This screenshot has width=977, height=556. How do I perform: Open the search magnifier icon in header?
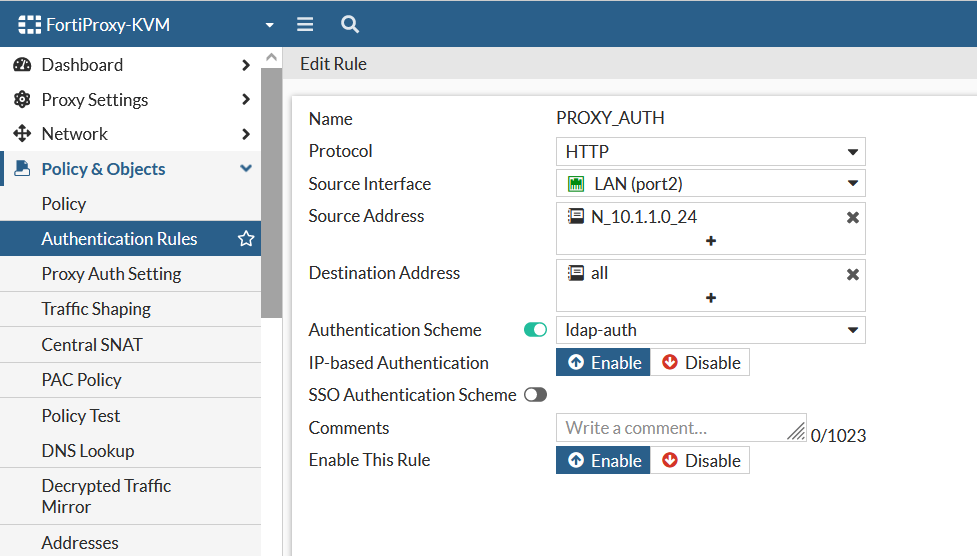coord(349,24)
